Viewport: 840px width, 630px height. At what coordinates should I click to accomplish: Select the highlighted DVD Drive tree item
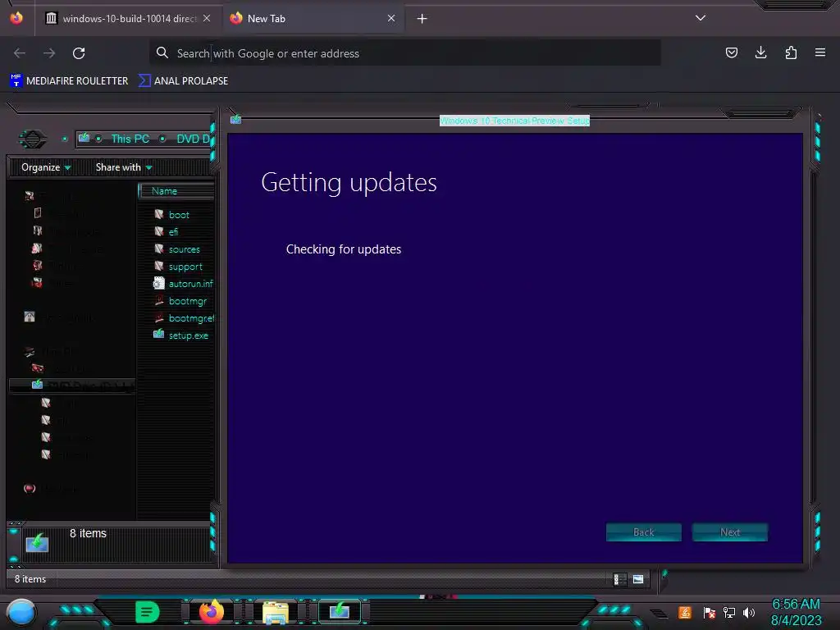[x=72, y=386]
